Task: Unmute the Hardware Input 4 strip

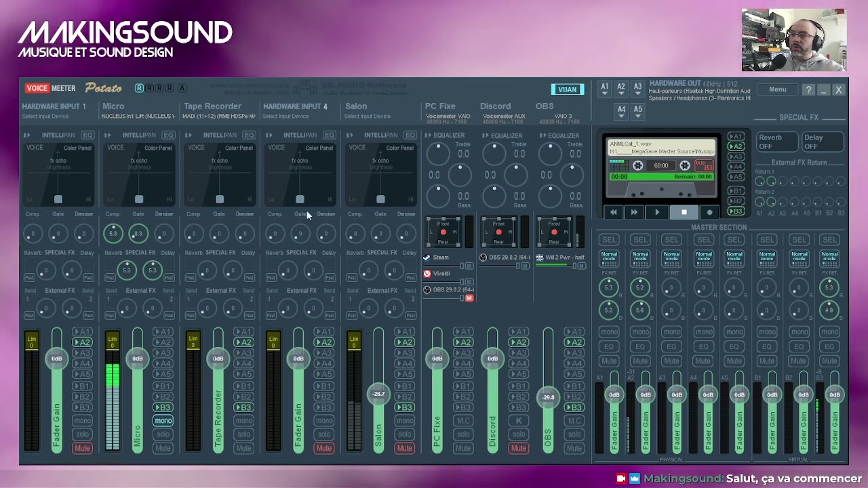Action: coord(324,448)
